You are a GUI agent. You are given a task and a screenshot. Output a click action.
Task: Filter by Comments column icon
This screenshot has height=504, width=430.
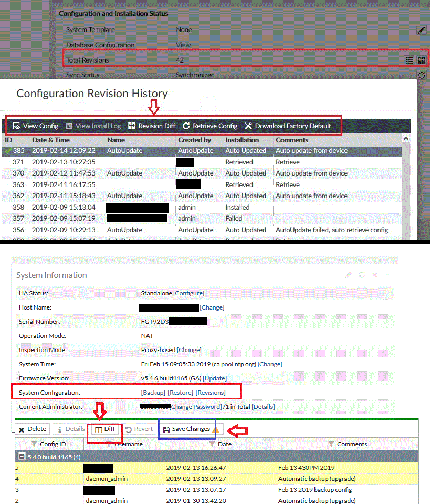pyautogui.click(x=331, y=444)
